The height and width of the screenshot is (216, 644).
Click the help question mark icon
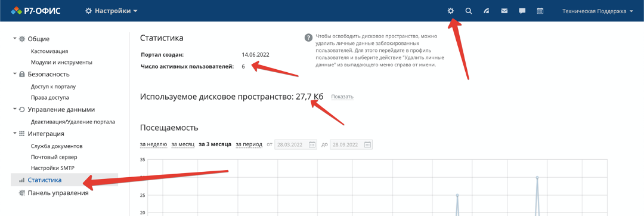308,38
